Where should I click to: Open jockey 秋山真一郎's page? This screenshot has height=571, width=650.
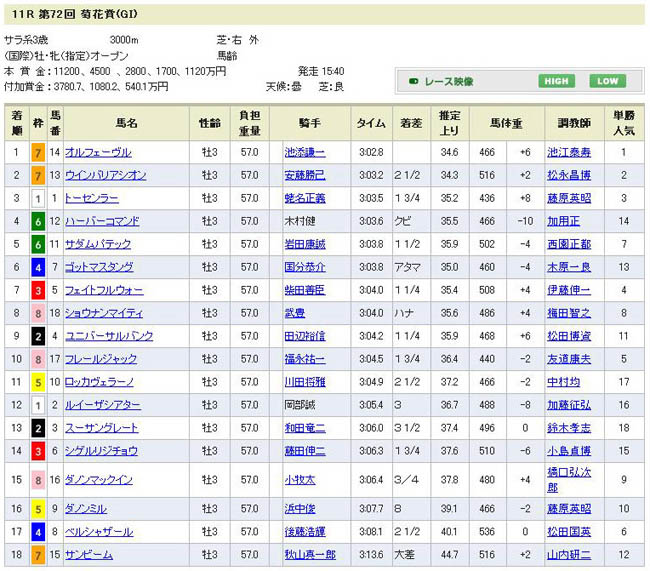(310, 555)
